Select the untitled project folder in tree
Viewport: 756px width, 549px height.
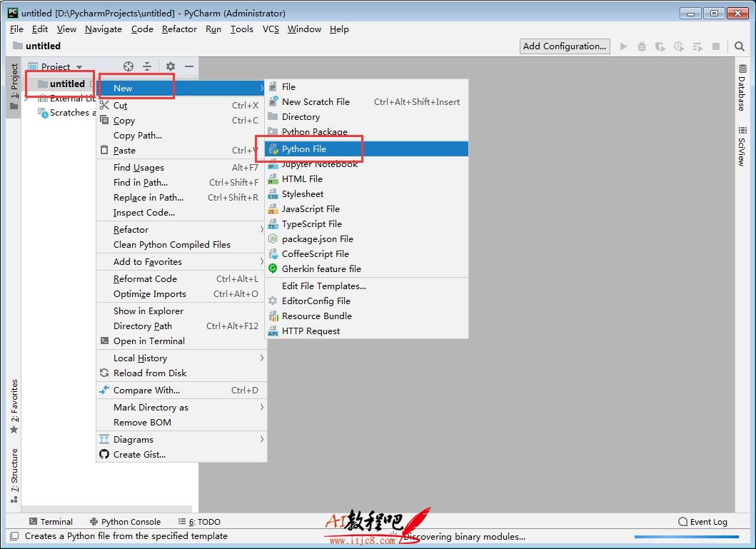(x=61, y=84)
